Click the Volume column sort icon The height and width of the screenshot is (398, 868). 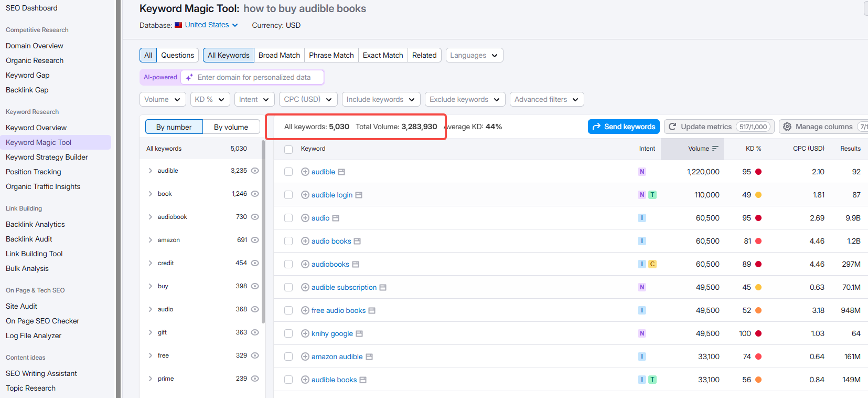point(715,149)
